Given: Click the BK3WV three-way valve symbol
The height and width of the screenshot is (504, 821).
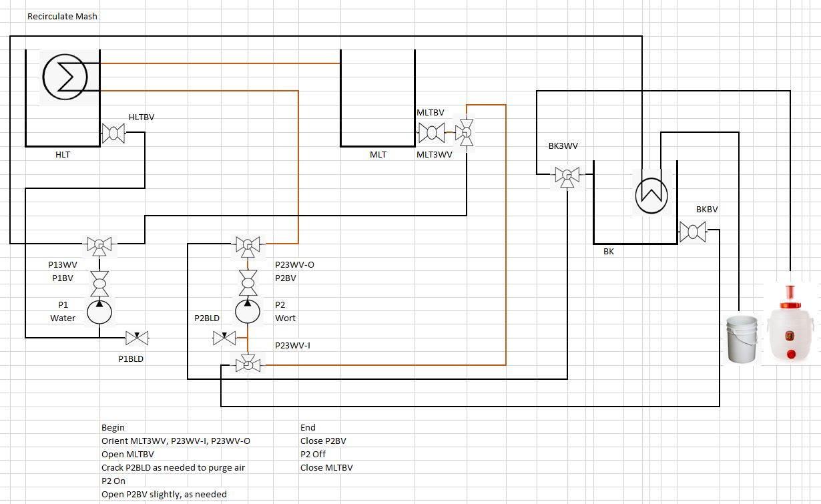Looking at the screenshot, I should click(567, 176).
